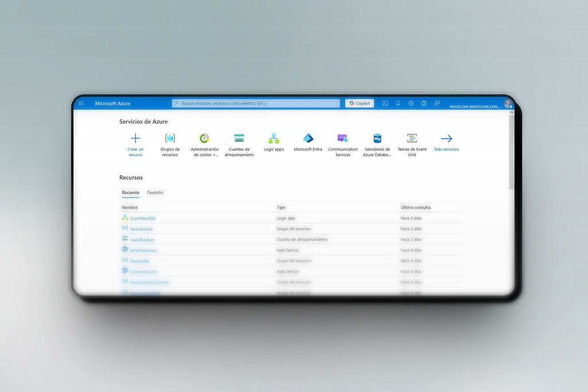Open Cloud Shell from top bar
The height and width of the screenshot is (392, 588).
(x=385, y=103)
